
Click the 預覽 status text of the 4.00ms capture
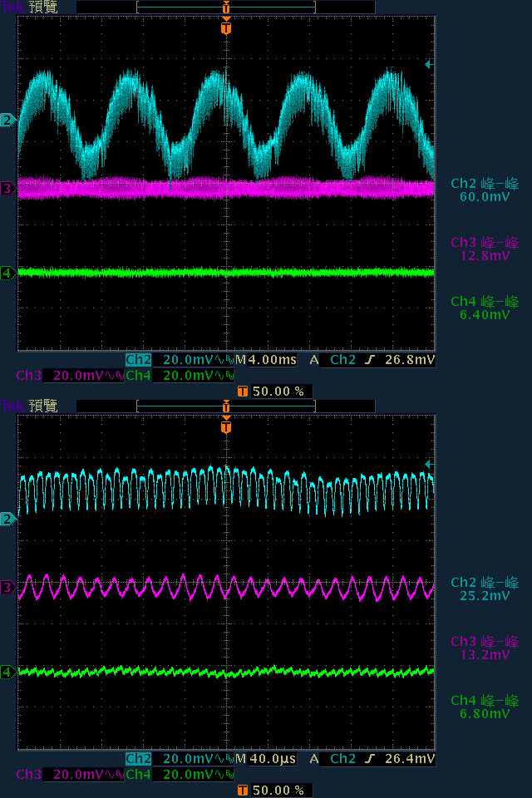(43, 7)
